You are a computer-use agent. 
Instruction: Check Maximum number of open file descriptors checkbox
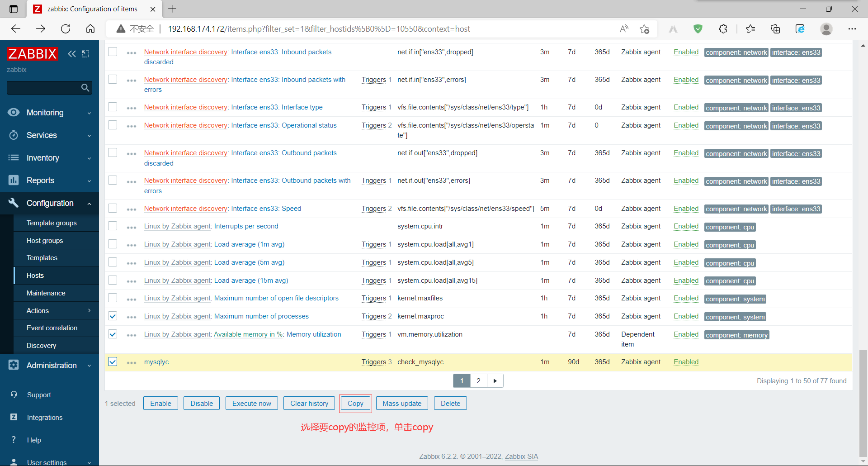[113, 298]
